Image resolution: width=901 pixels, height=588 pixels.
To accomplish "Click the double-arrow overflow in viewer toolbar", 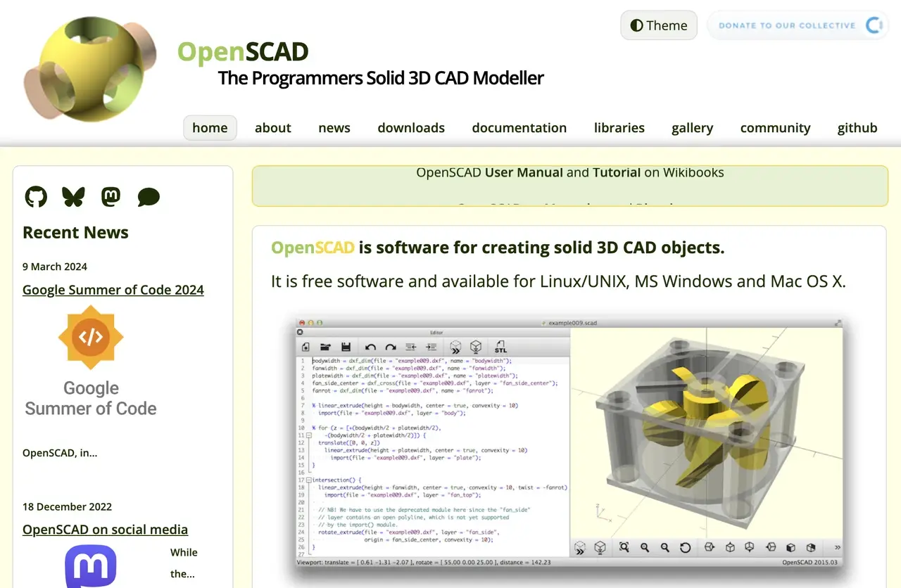I will tap(837, 547).
